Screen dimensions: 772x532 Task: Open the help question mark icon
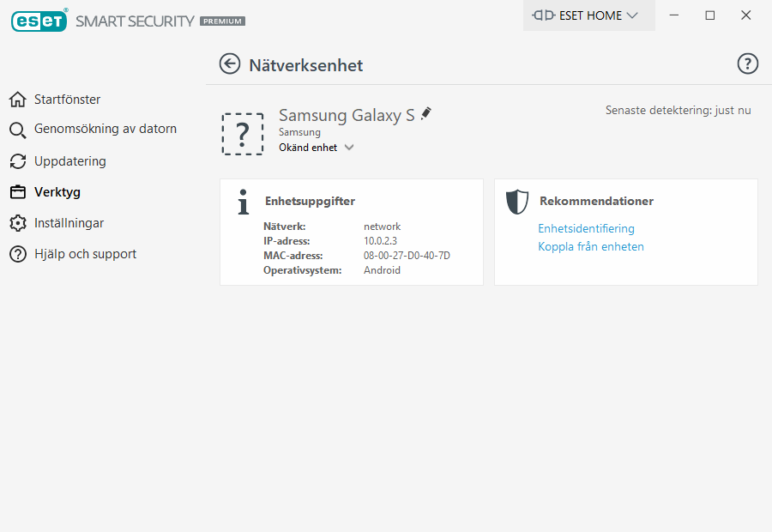(x=748, y=64)
